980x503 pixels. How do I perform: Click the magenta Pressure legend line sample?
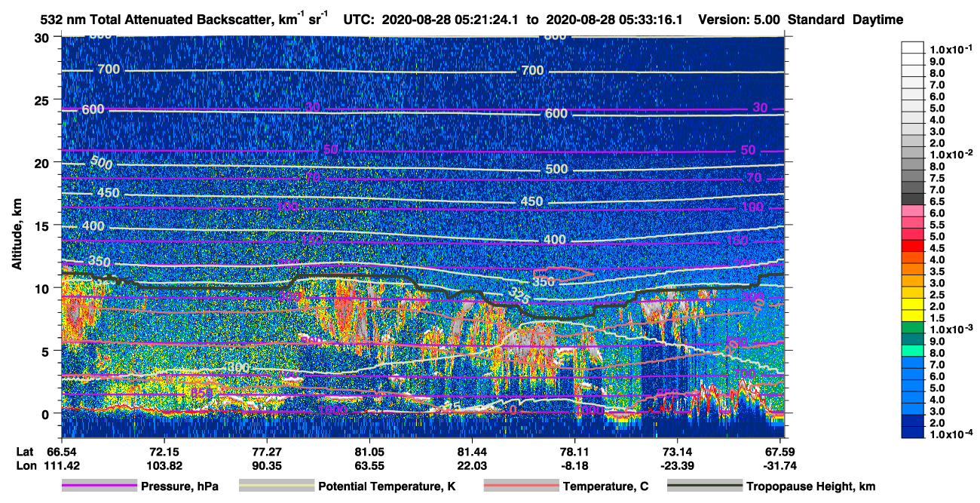pos(99,486)
